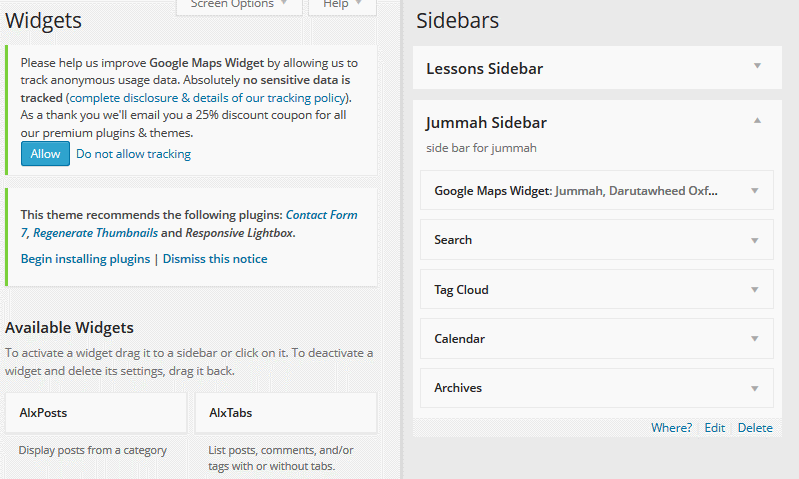
Task: Open the Screen Options dropdown
Action: (x=238, y=5)
